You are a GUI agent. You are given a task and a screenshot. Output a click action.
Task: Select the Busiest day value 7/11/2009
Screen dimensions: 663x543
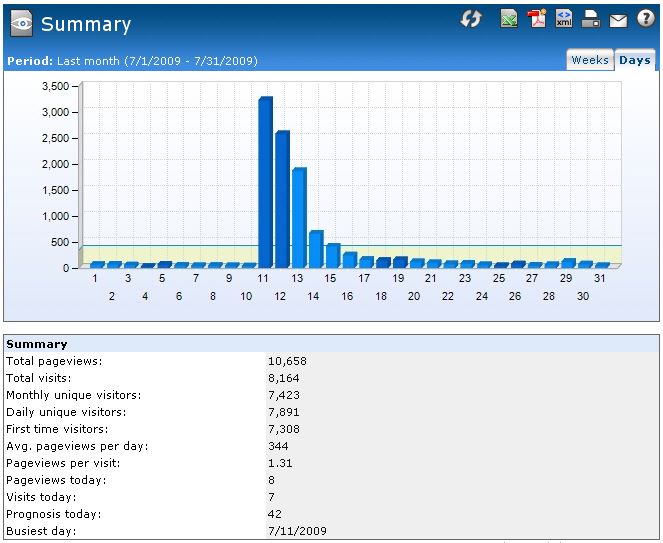[x=297, y=531]
